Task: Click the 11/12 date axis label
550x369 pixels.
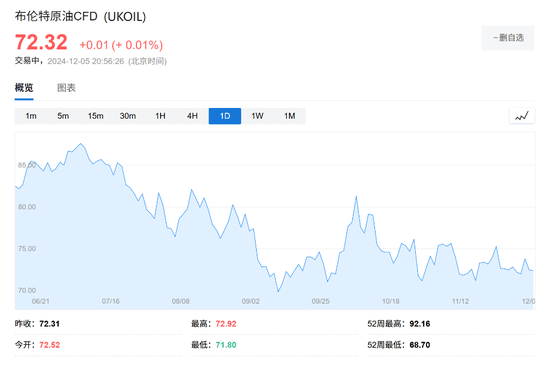Action: tap(461, 301)
